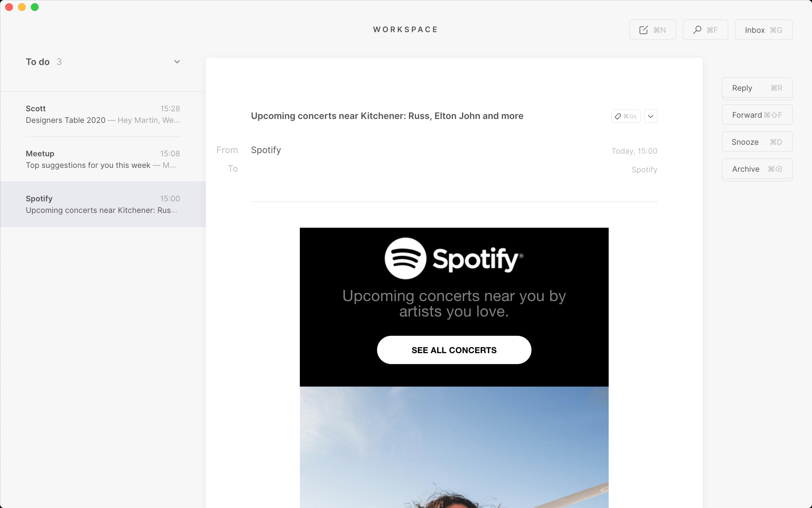This screenshot has width=812, height=508.
Task: Click the Spotify logo in the email
Action: 454,258
